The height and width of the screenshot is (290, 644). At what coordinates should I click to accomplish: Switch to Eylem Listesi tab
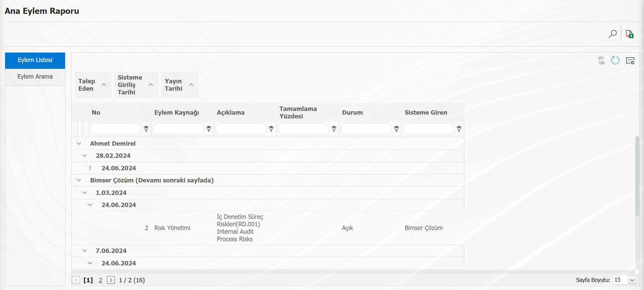35,60
